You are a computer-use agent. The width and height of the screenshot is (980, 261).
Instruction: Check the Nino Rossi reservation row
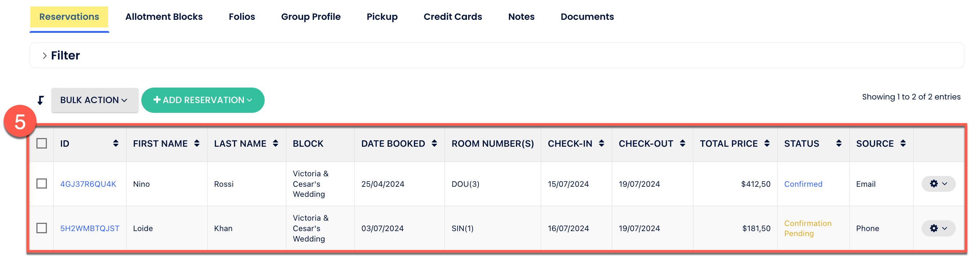[x=42, y=184]
